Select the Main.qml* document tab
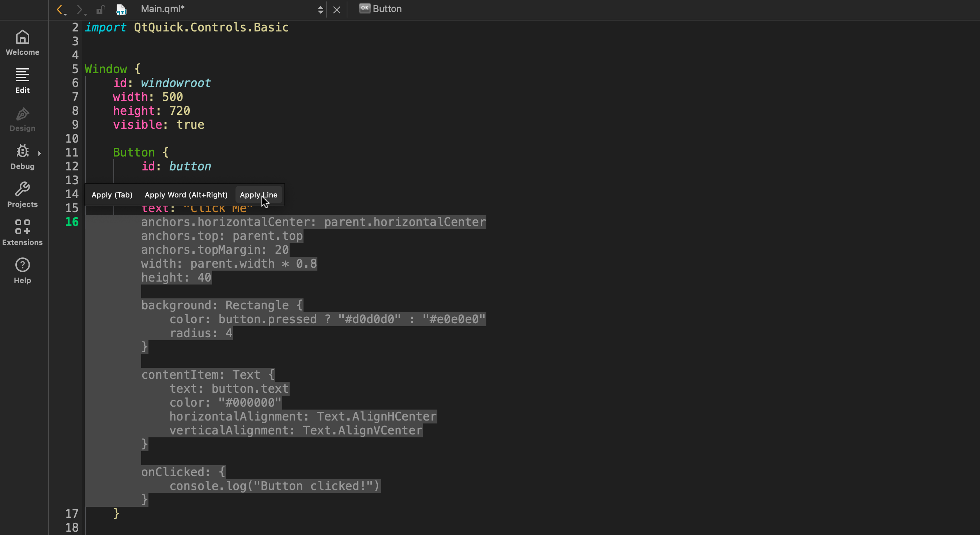Image resolution: width=980 pixels, height=535 pixels. tap(162, 9)
